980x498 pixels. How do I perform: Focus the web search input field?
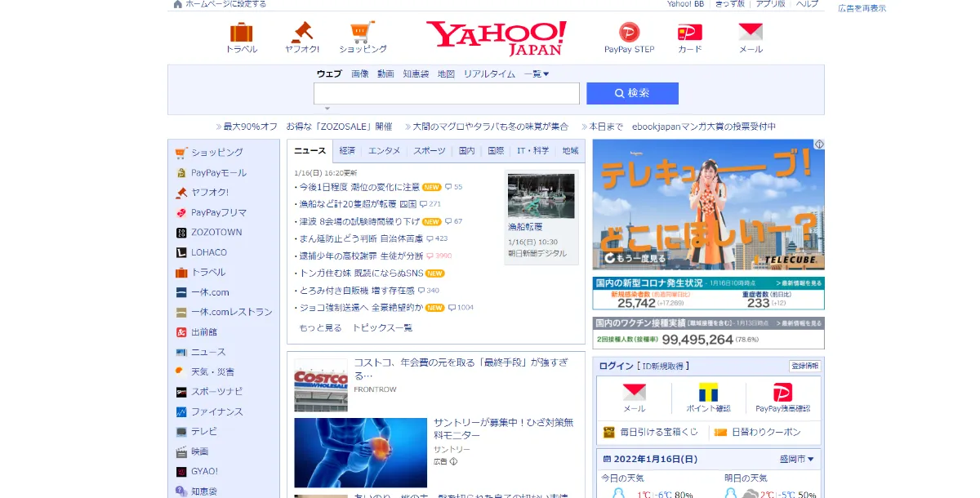447,93
